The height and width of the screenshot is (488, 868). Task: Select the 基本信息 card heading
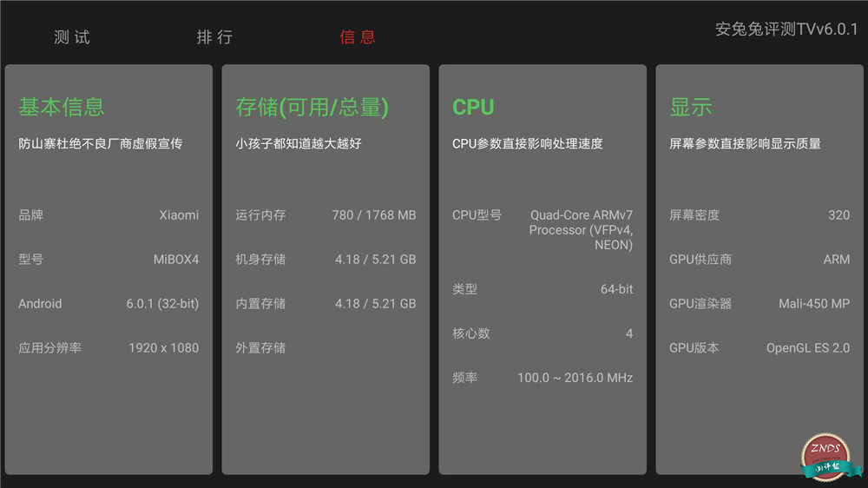(62, 107)
